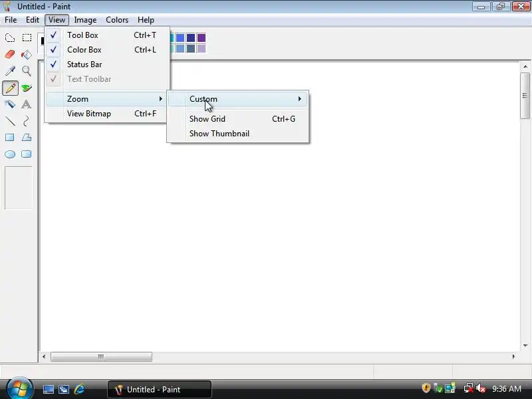Open the Colors menu
532x399 pixels.
point(117,20)
